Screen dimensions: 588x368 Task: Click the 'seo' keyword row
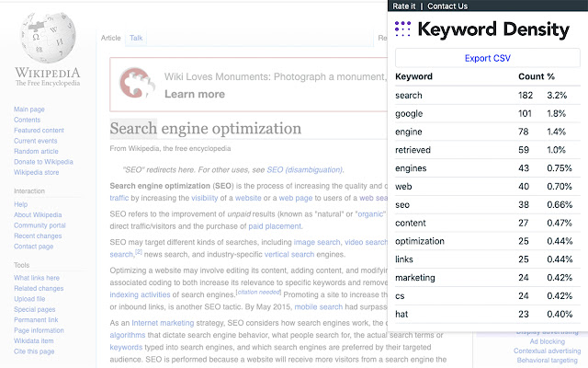click(488, 204)
